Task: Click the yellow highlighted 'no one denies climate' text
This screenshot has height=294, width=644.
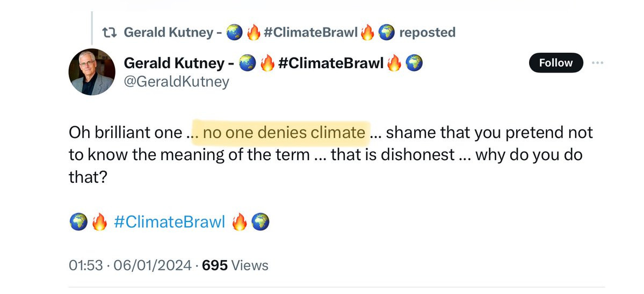Action: pos(284,133)
